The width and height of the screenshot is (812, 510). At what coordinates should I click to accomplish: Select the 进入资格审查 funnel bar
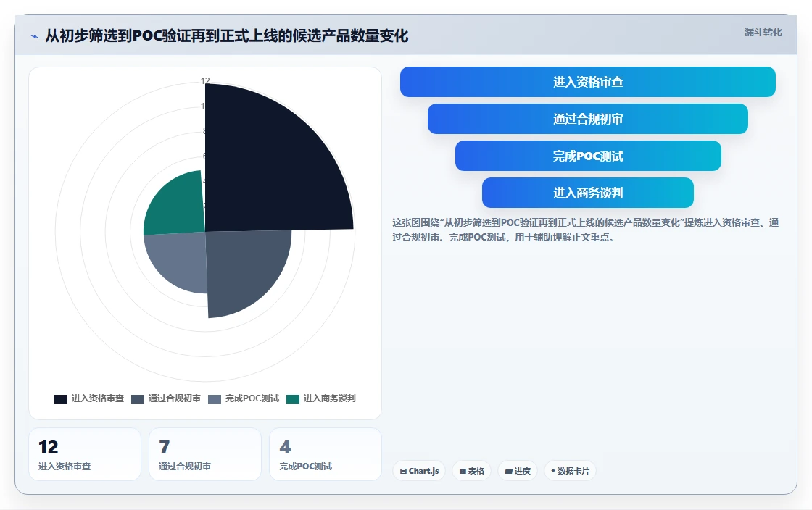pyautogui.click(x=588, y=82)
